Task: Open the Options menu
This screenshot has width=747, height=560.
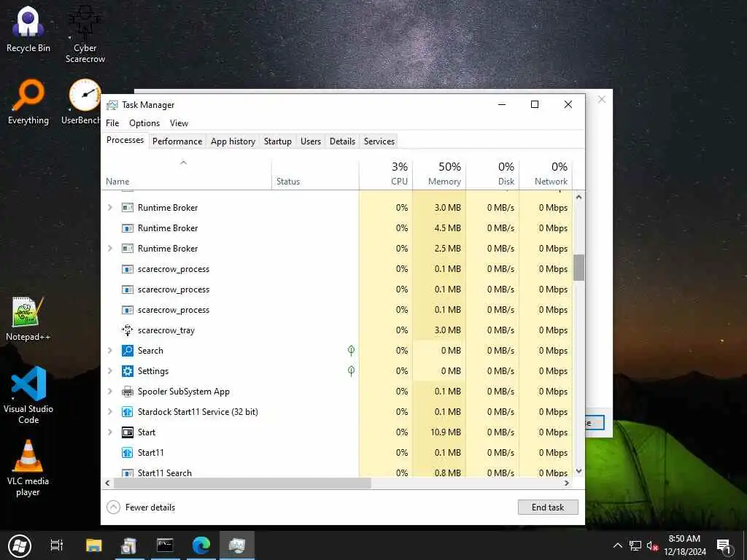Action: [144, 123]
